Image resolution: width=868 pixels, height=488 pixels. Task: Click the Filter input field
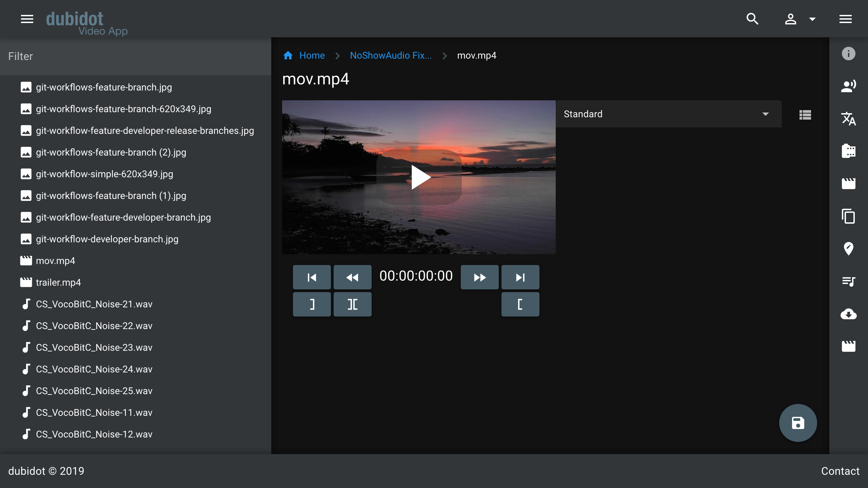pyautogui.click(x=136, y=56)
